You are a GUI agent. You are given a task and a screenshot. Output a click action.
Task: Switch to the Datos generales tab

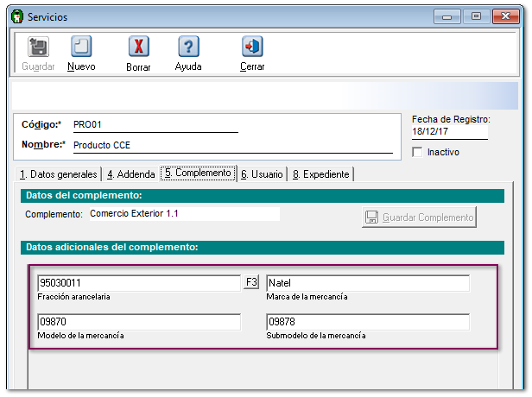tap(59, 174)
